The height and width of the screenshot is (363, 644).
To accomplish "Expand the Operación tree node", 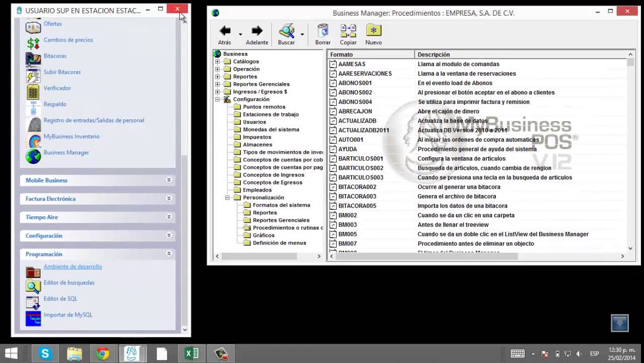I will click(218, 69).
